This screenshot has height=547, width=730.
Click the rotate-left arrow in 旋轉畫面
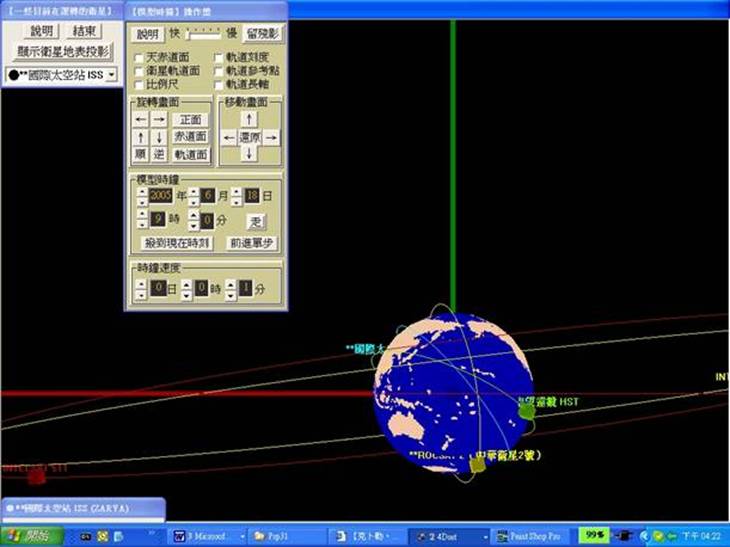click(141, 119)
